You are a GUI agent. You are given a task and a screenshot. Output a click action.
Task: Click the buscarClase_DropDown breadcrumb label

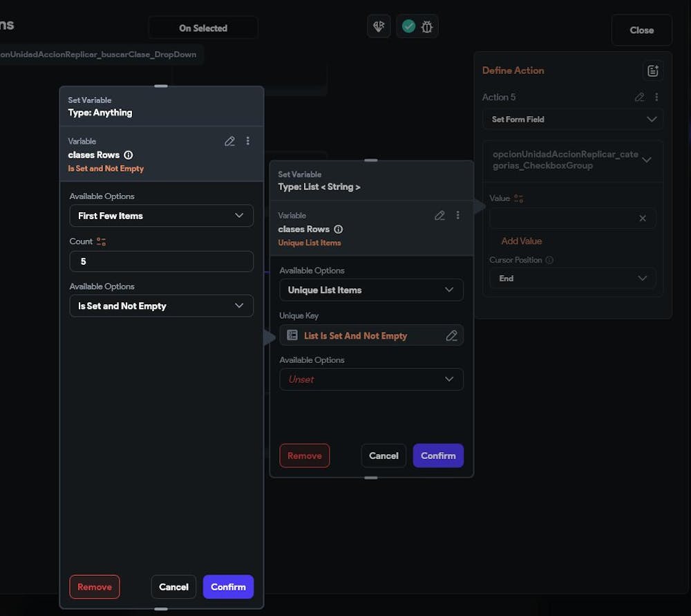(98, 55)
